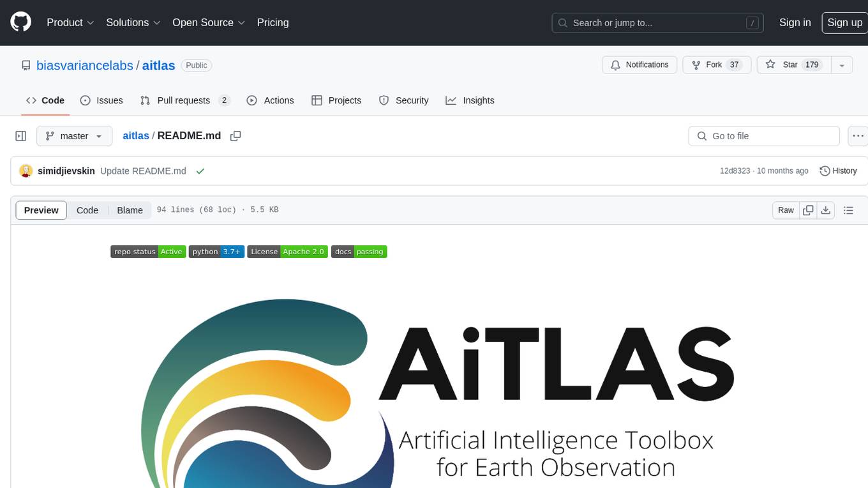Open simidjievskin user profile link

66,171
